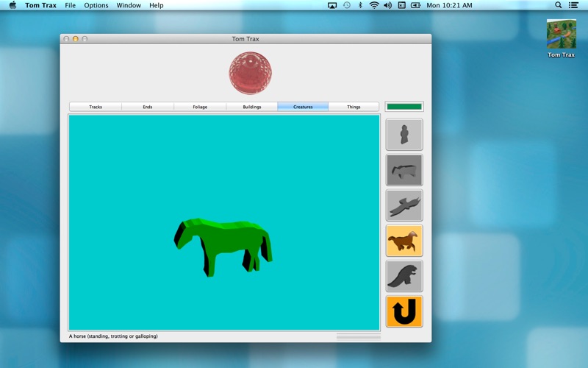Click the Time Machine menu bar icon

coord(347,5)
